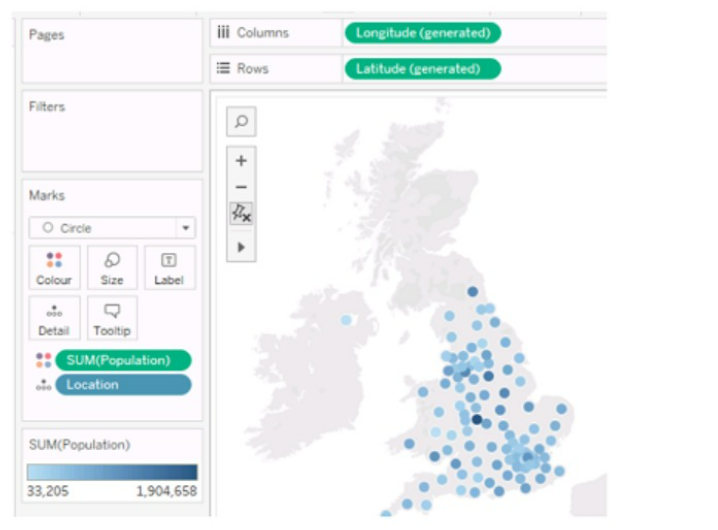718x530 pixels.
Task: Click the empty Filters shelf
Action: pyautogui.click(x=112, y=140)
